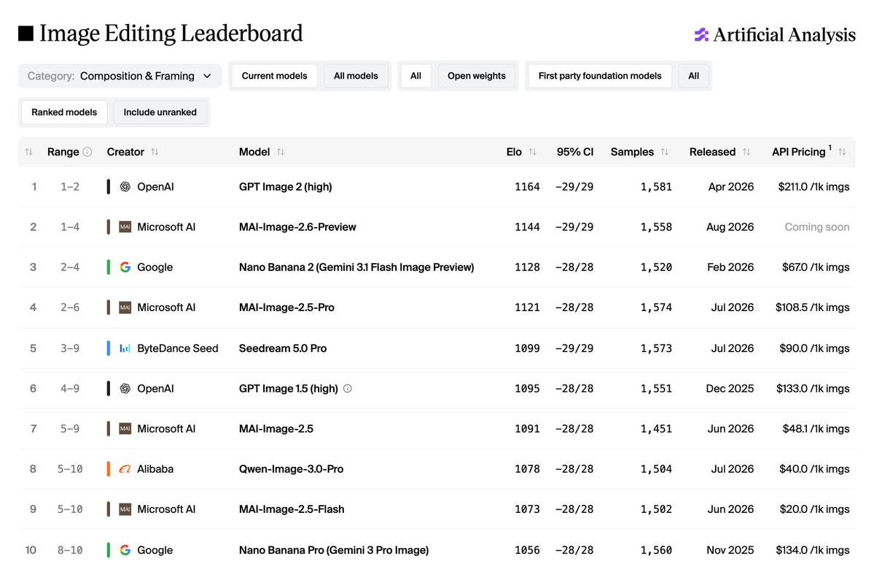Click Microsoft AI logo in MAI-Image-2.5-Pro row
Viewport: 874px width, 588px height.
click(x=125, y=307)
